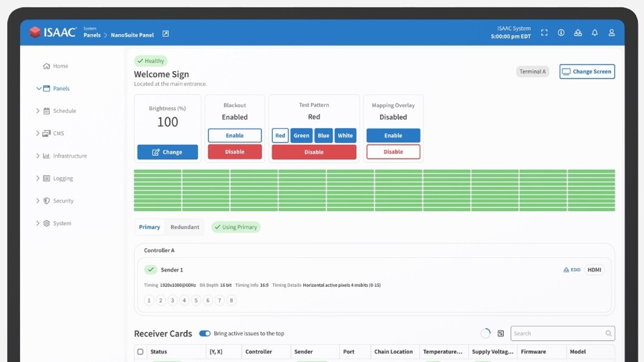Viewport: 644px width, 362px height.
Task: Click the brightness Change button
Action: [x=167, y=152]
